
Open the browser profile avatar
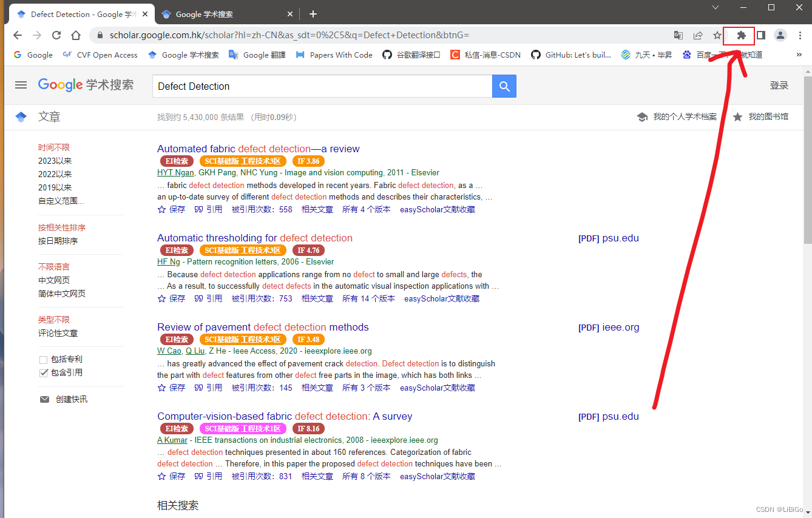780,35
